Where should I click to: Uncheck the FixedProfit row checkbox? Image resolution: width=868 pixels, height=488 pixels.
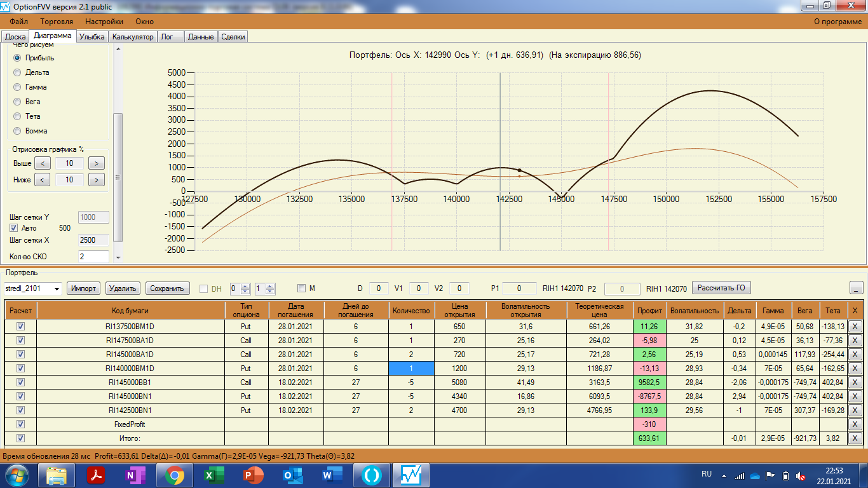[20, 424]
